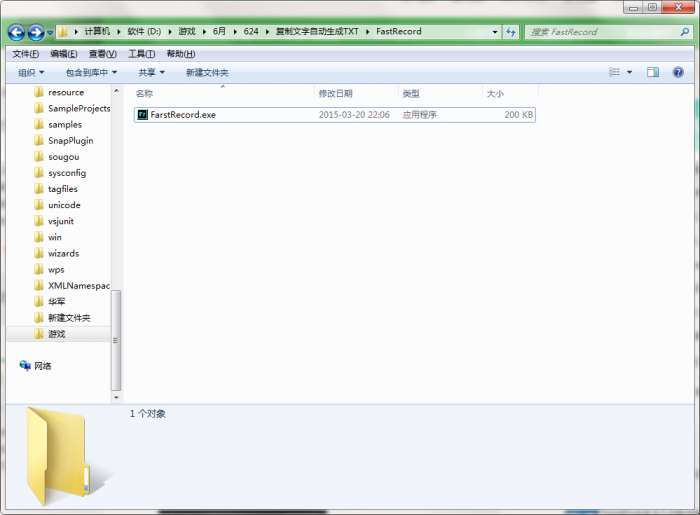The image size is (700, 515).
Task: Sort by the 名称 column header
Action: 144,93
